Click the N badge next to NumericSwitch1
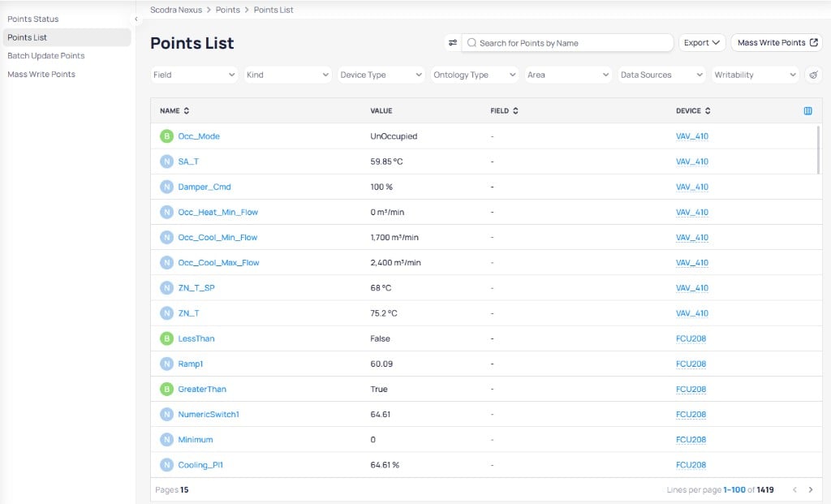Screen dimensions: 831x504 (x=167, y=415)
